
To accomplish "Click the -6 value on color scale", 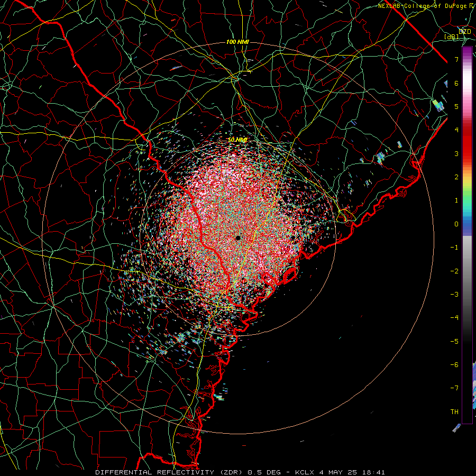I will coord(454,365).
